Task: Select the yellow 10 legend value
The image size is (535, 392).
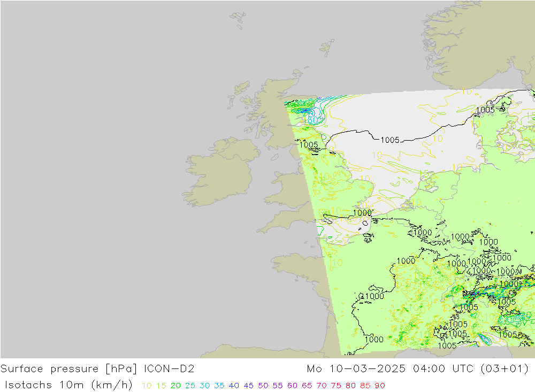Action: [147, 386]
